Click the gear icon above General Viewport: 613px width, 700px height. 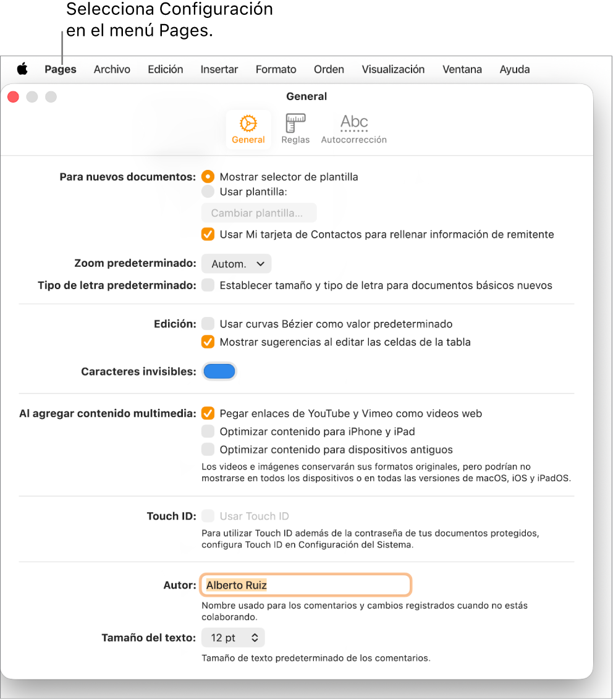click(x=248, y=123)
